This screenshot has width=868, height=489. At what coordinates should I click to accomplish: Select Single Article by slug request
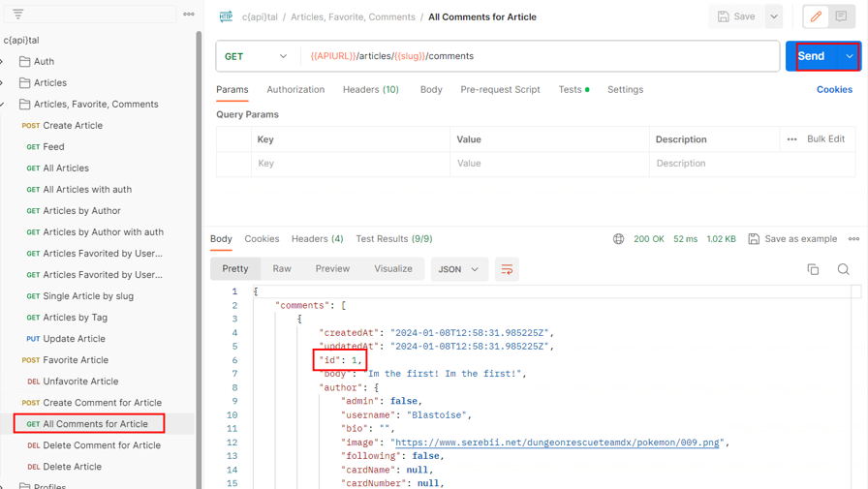(88, 296)
